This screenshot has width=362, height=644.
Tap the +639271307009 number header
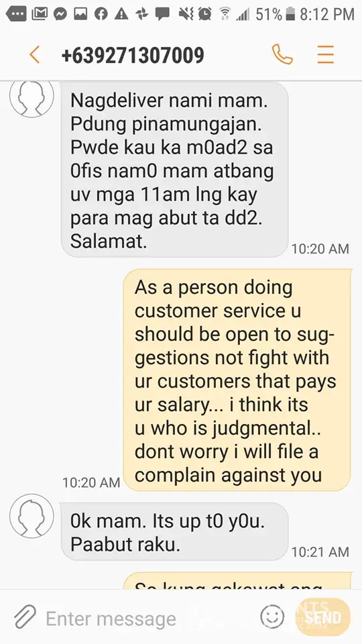[x=133, y=55]
